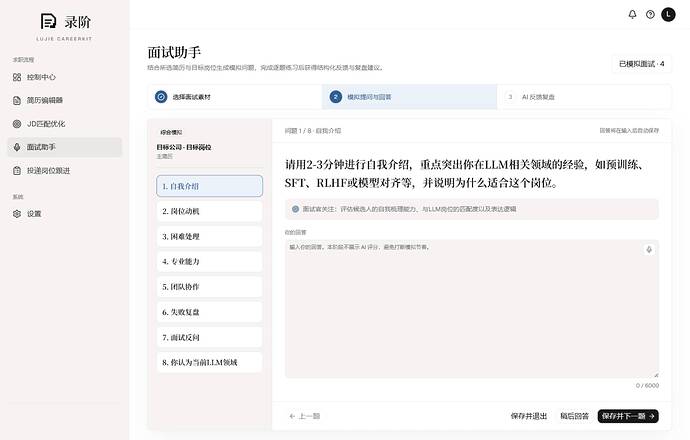The width and height of the screenshot is (690, 440).
Task: Go to 控制中心 in the sidebar
Action: [x=64, y=77]
